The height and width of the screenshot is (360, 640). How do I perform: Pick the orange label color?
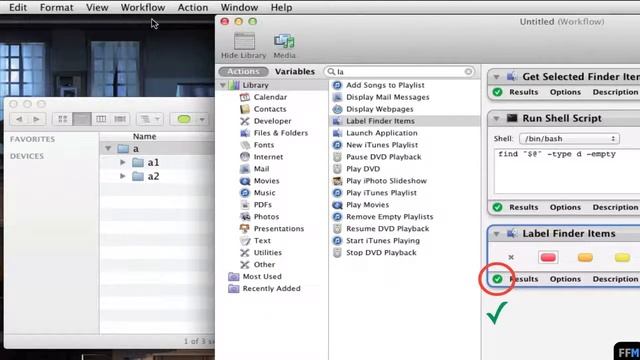pos(585,258)
